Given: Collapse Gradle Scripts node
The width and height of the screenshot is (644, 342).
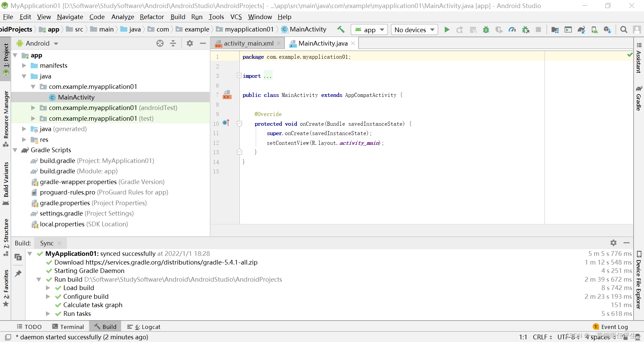Looking at the screenshot, I should [x=15, y=150].
